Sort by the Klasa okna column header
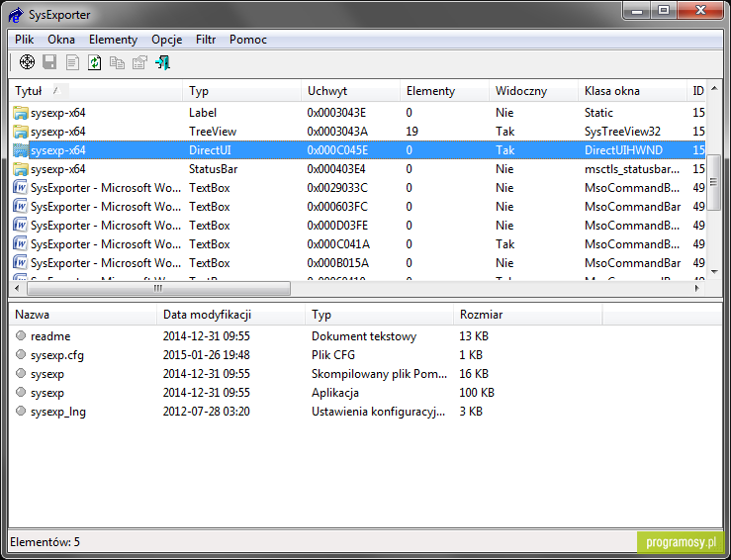This screenshot has width=731, height=560. pos(632,91)
